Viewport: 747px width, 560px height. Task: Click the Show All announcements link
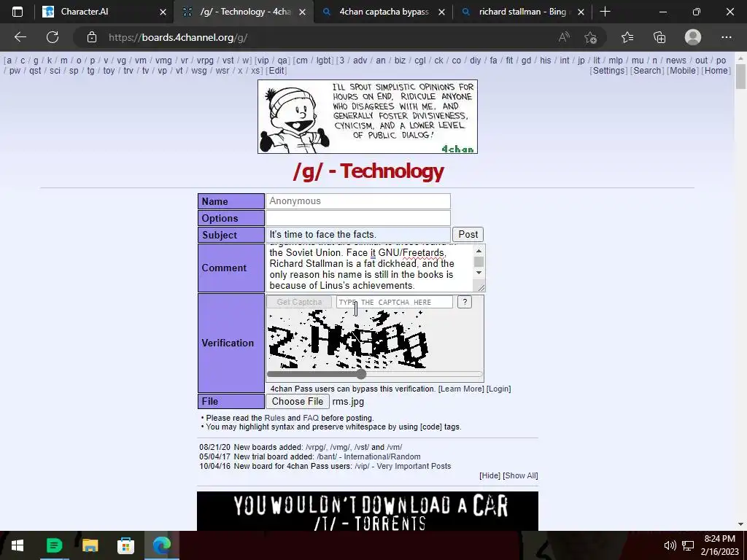coord(520,475)
